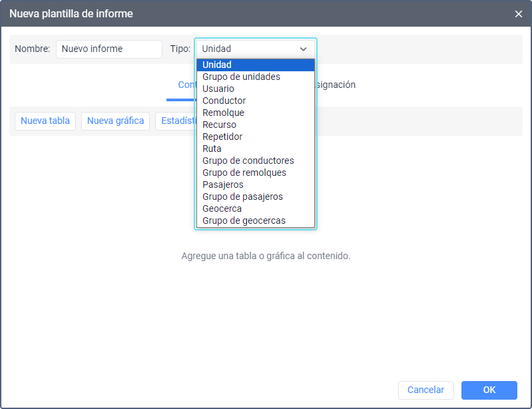Screen dimensions: 532x409
Task: Pick Grupo de pasajeros option
Action: tap(255, 197)
